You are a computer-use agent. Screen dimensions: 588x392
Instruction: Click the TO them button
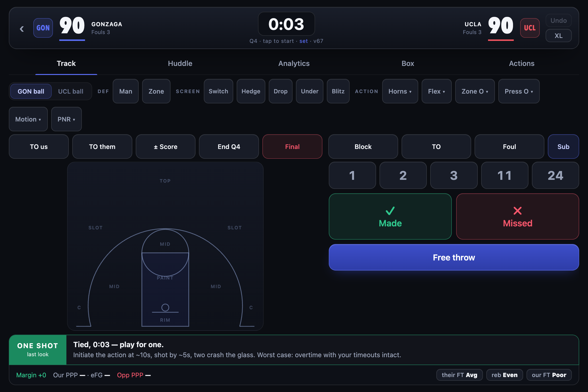point(102,147)
